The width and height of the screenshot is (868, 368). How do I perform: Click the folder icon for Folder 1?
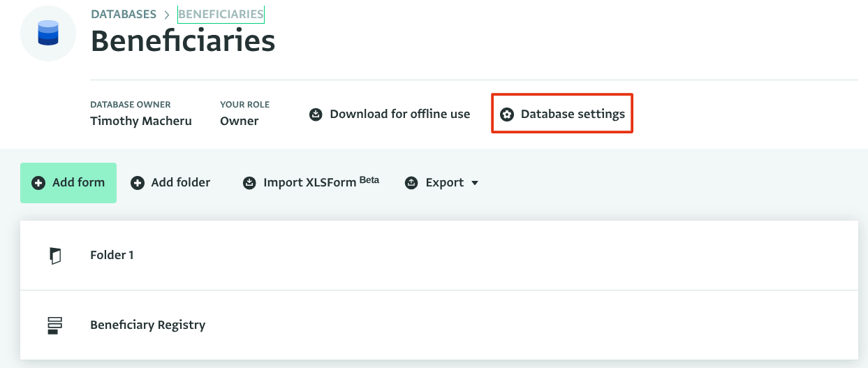(x=55, y=256)
